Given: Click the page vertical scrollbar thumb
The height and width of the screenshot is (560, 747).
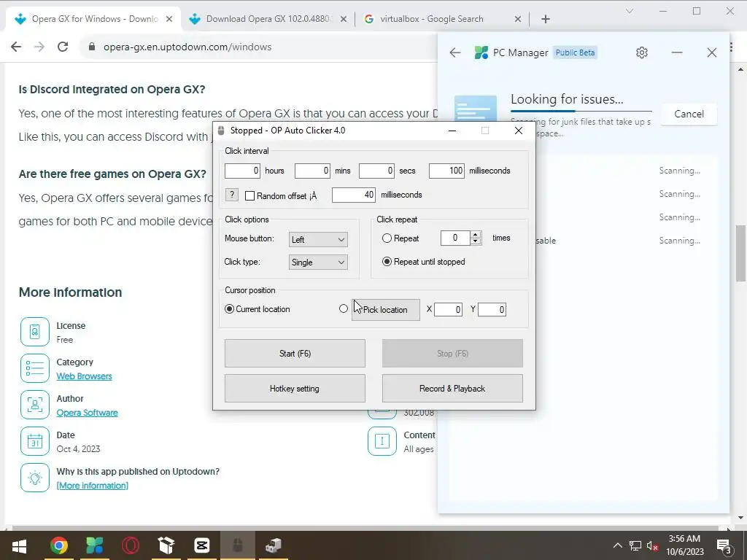Looking at the screenshot, I should click(741, 253).
